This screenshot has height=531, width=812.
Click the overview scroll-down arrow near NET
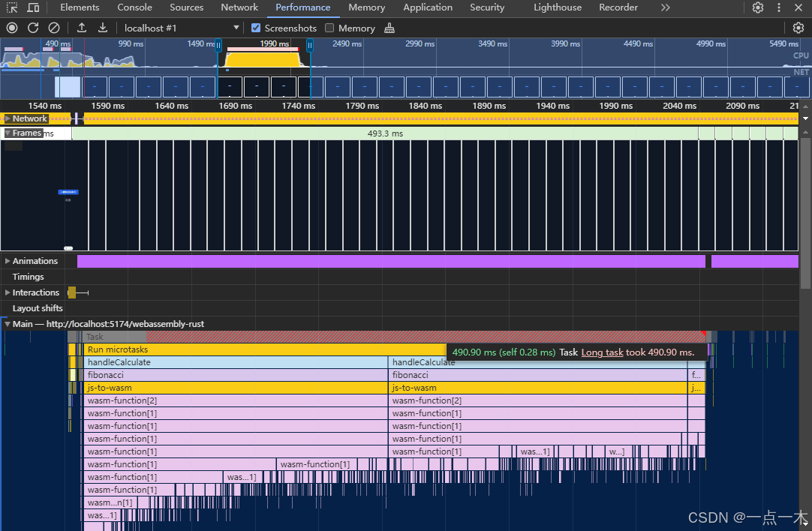pyautogui.click(x=805, y=118)
